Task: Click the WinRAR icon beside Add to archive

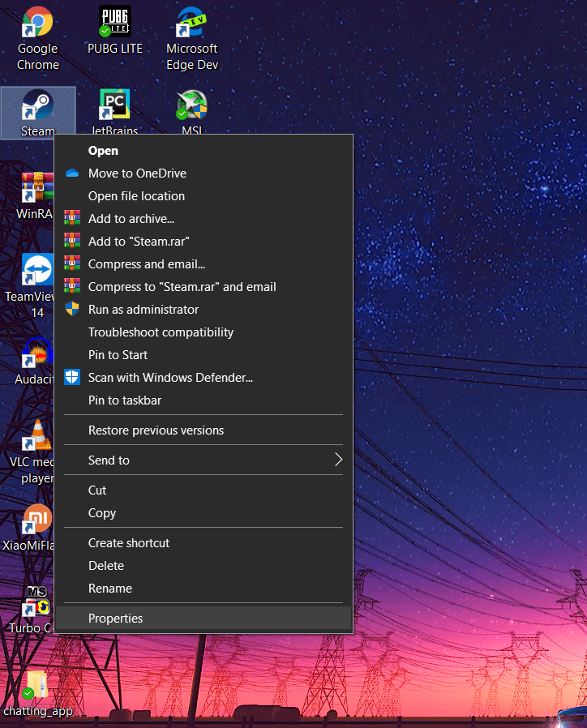Action: (x=72, y=218)
